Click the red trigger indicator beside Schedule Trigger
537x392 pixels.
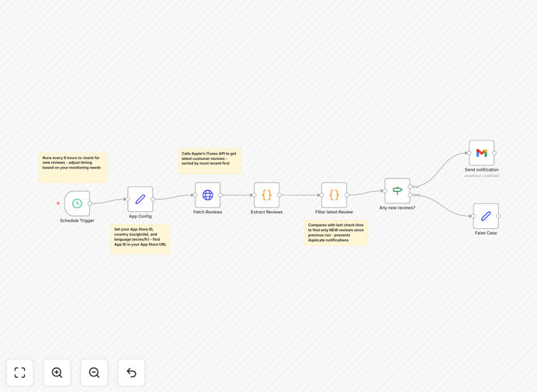click(x=58, y=203)
